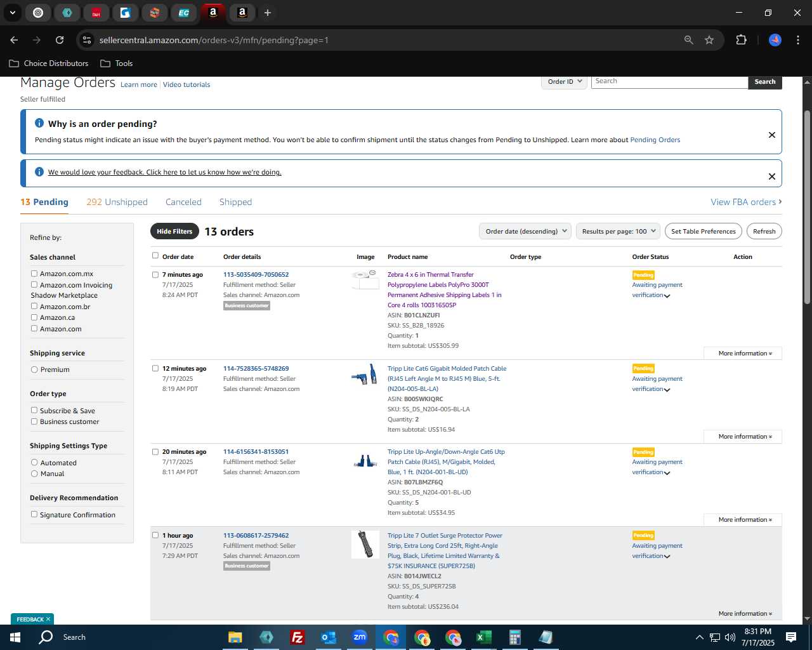Viewport: 812px width, 650px height.
Task: Open the Results per page dropdown
Action: click(x=618, y=232)
